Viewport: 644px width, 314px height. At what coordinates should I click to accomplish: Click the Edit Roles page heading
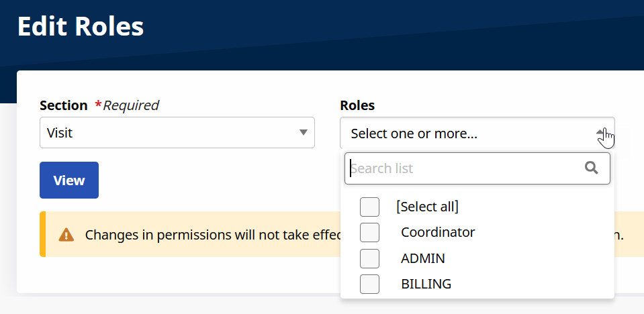(x=81, y=26)
